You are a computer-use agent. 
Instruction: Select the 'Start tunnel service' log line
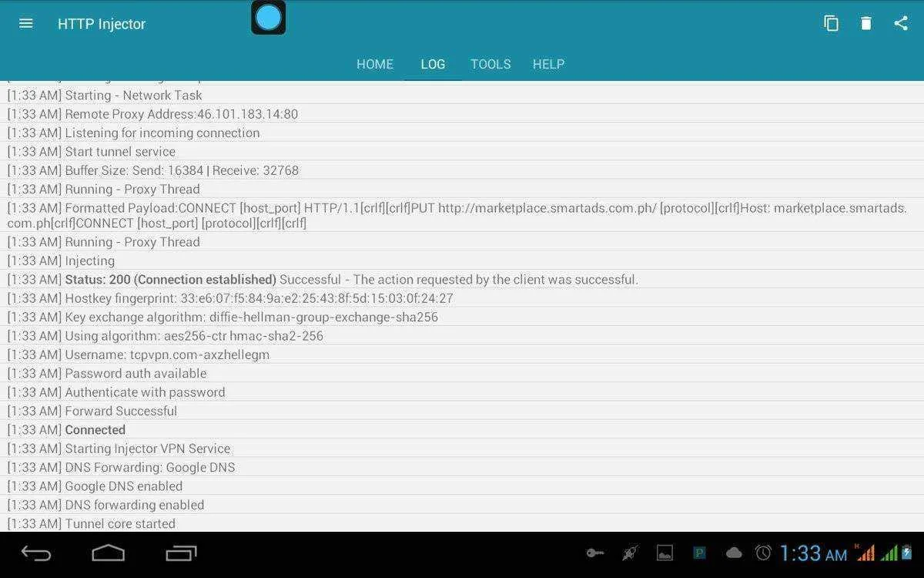click(462, 152)
